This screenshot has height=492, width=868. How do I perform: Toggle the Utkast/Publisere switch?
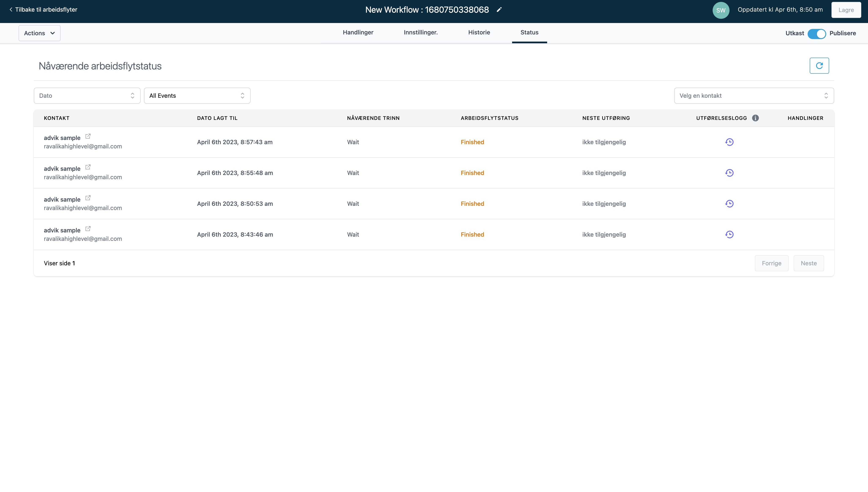[x=816, y=33]
